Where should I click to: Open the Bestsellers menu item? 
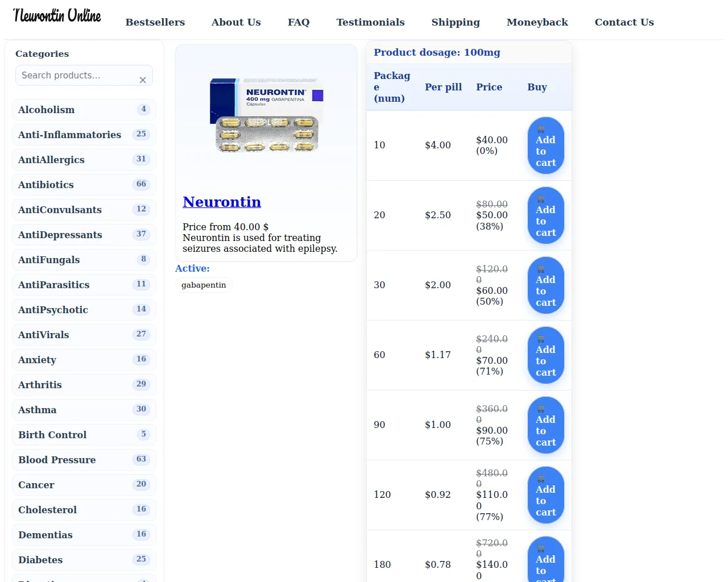pos(155,22)
